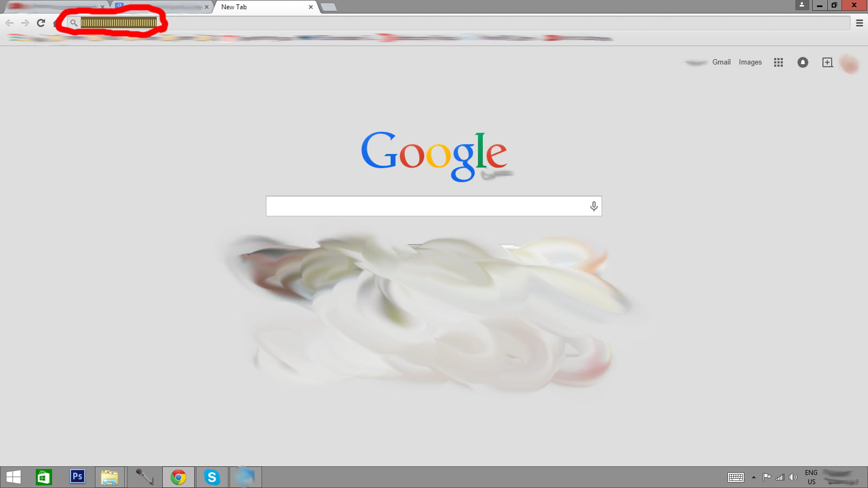Open Skype from the taskbar
Image resolution: width=868 pixels, height=488 pixels.
[x=212, y=477]
